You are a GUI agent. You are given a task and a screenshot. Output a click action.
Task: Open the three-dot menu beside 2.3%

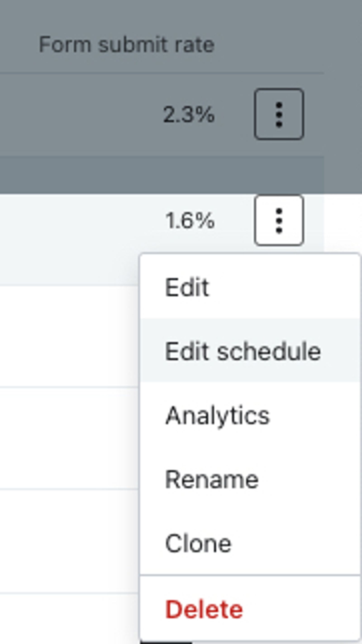coord(279,114)
